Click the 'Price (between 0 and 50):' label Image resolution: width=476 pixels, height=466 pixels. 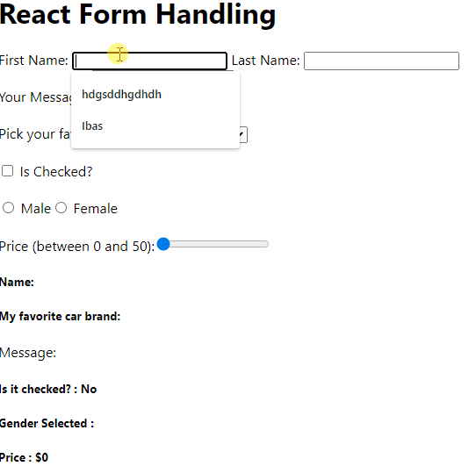click(77, 247)
